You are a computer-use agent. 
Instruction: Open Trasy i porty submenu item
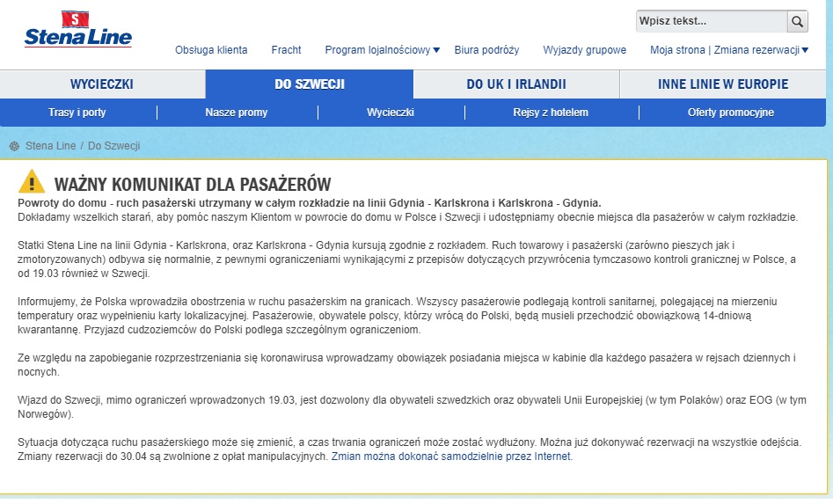pyautogui.click(x=77, y=113)
